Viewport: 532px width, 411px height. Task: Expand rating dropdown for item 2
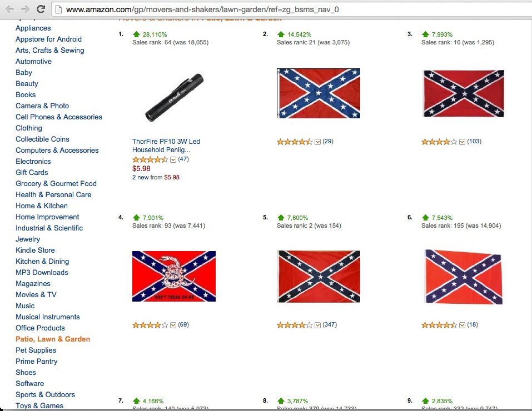[317, 142]
